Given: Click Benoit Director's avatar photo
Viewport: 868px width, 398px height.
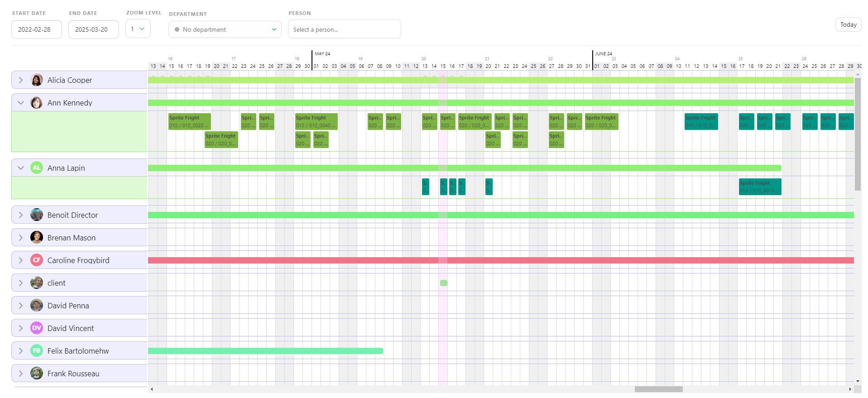Looking at the screenshot, I should pyautogui.click(x=37, y=215).
